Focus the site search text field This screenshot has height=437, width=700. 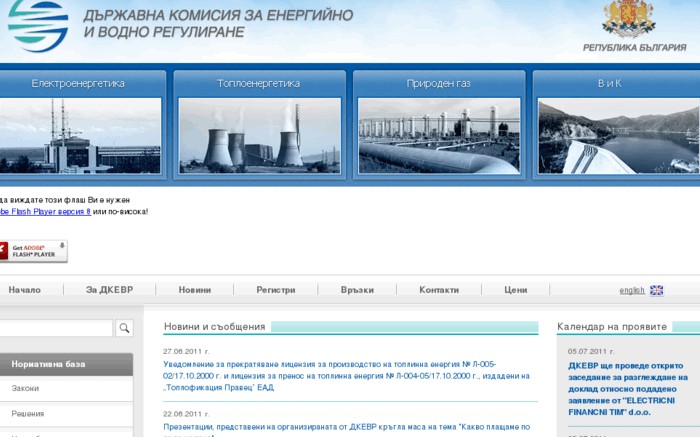56,328
